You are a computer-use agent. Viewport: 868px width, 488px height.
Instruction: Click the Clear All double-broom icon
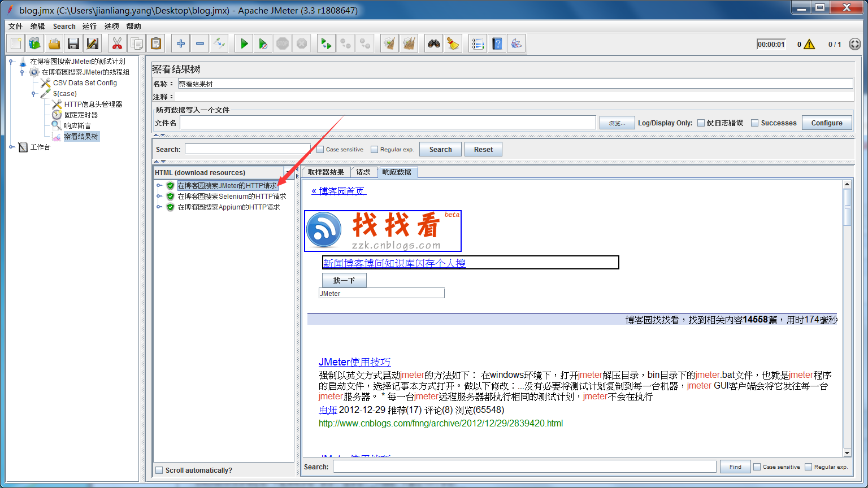point(409,43)
